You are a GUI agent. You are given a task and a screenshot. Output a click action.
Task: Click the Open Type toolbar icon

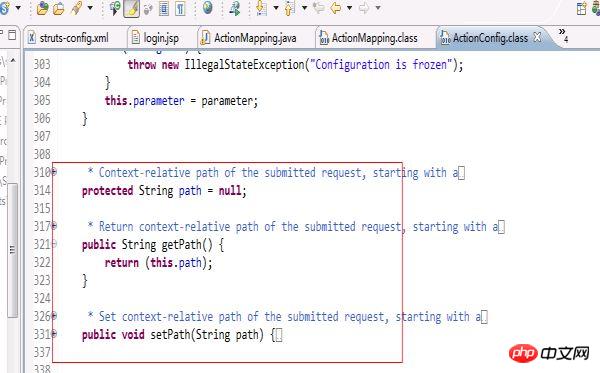pos(42,8)
